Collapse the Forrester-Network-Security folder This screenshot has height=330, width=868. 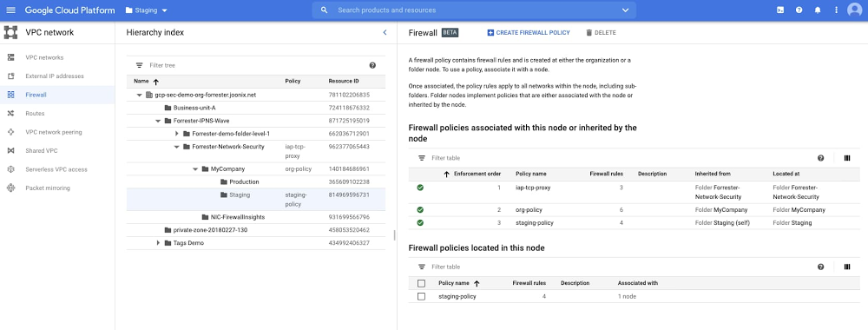tap(176, 147)
